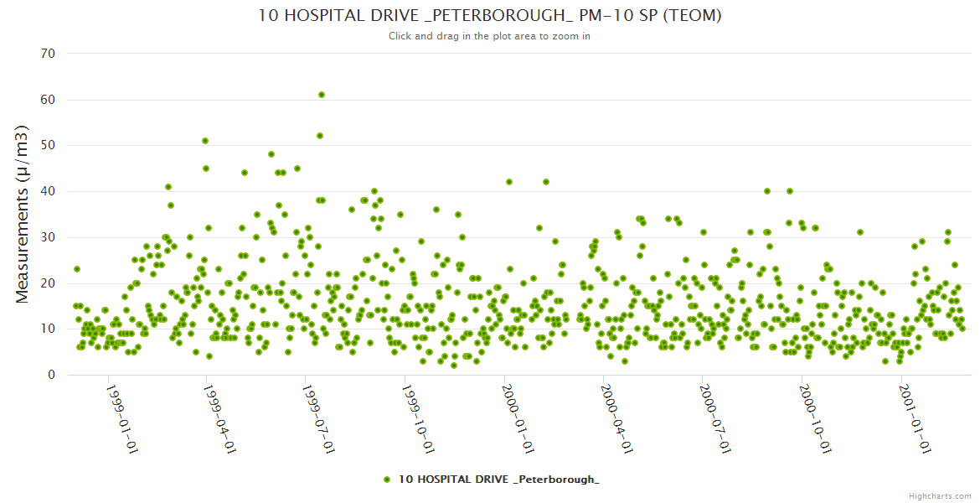
Task: Click the chart title text
Action: pyautogui.click(x=489, y=15)
